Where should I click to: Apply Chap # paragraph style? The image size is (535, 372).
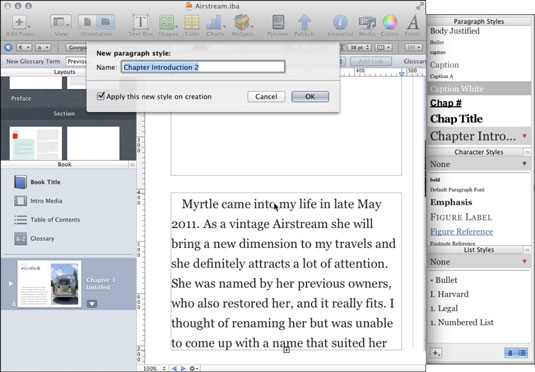pyautogui.click(x=446, y=103)
